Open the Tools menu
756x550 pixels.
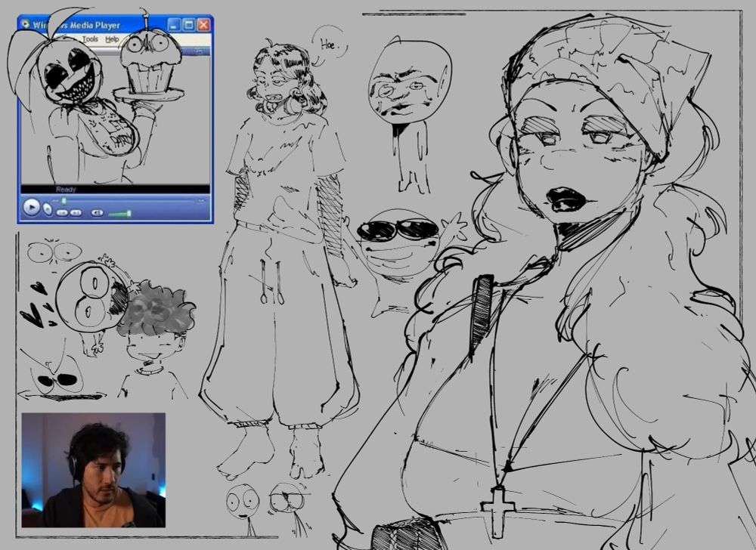90,39
